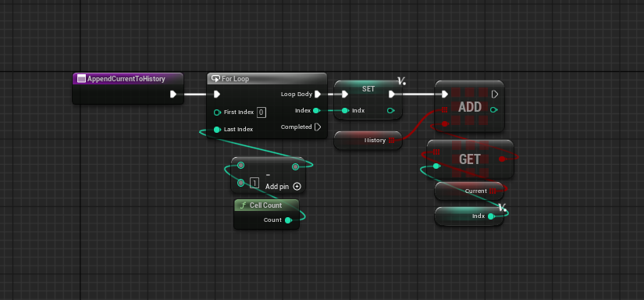Click the History array output pin
The image size is (644, 300).
tap(391, 140)
